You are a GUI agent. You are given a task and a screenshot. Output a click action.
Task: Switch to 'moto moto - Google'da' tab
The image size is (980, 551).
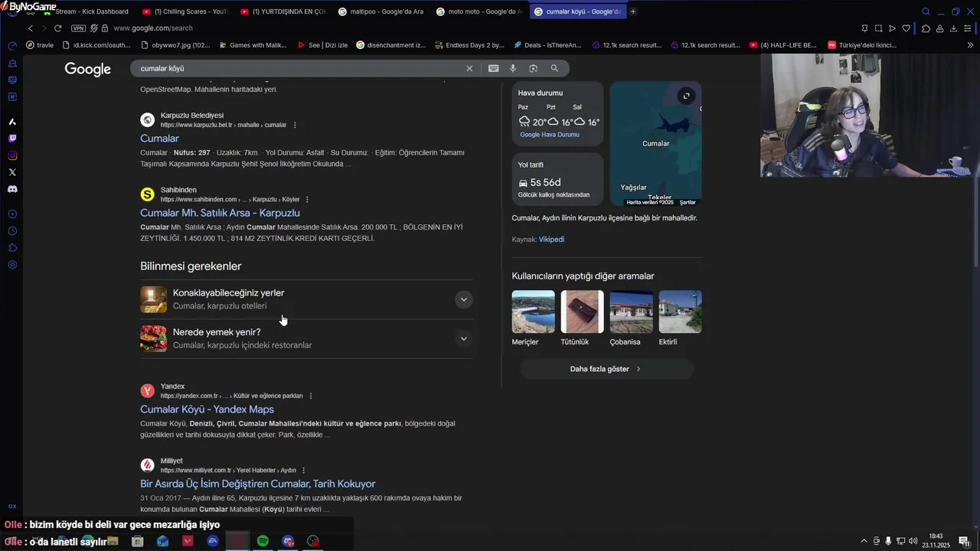479,11
